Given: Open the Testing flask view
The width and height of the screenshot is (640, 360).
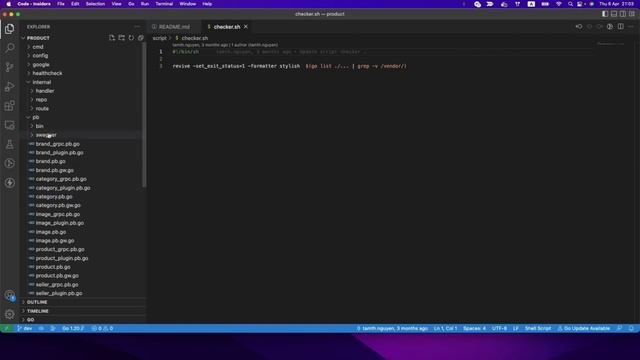Looking at the screenshot, I should 9,144.
